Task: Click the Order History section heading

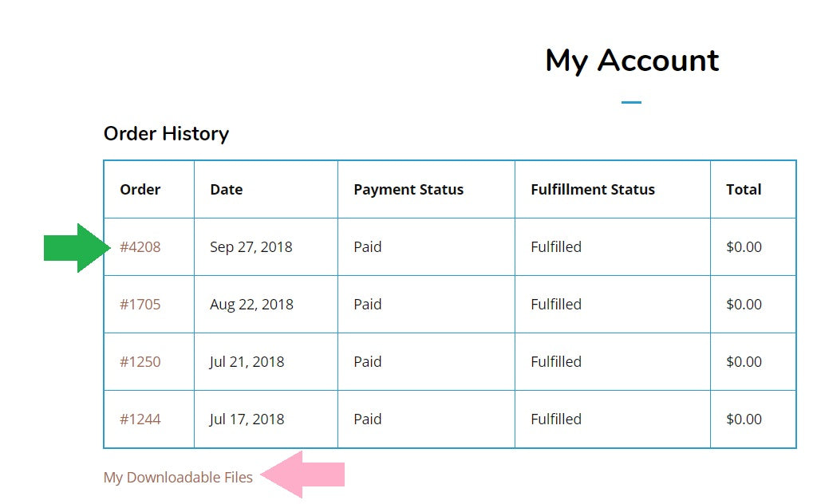Action: 166,134
